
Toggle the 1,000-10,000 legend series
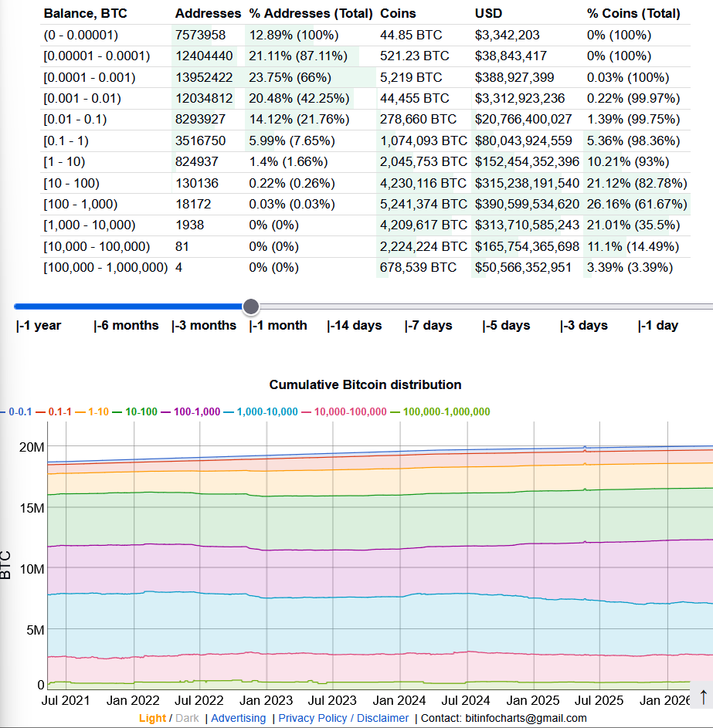pyautogui.click(x=260, y=411)
